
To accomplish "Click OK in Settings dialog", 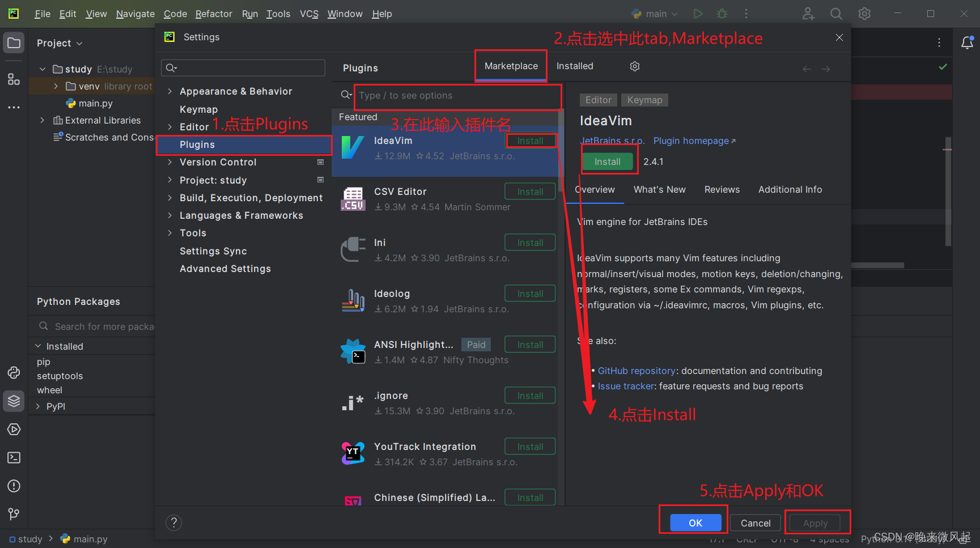I will (x=695, y=523).
